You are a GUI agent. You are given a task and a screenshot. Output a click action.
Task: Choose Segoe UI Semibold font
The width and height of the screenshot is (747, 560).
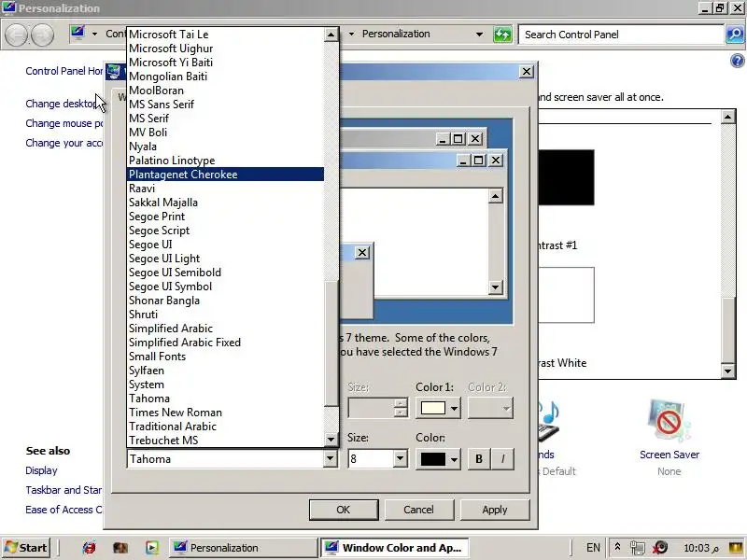(226, 273)
